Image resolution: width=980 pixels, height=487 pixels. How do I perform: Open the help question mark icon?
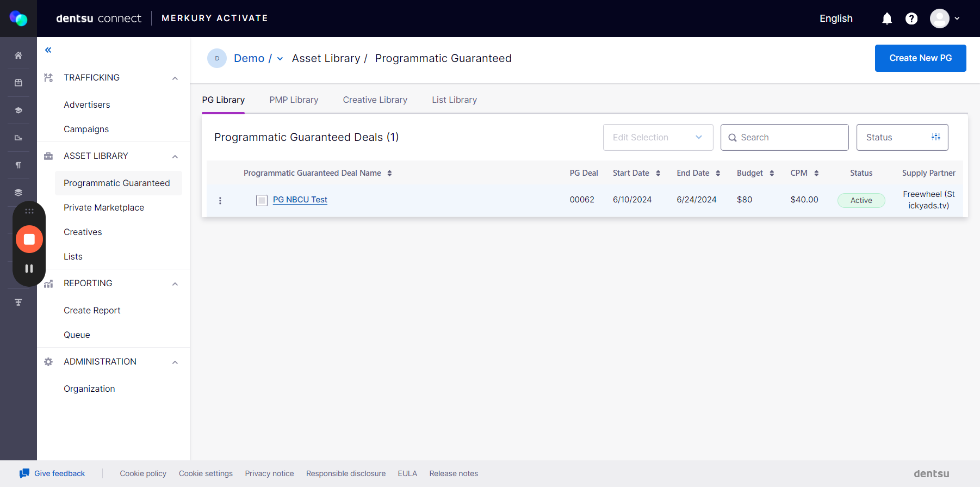(x=911, y=19)
